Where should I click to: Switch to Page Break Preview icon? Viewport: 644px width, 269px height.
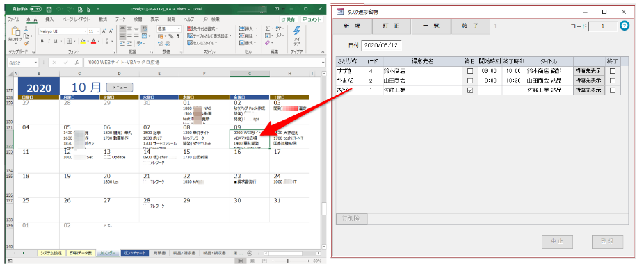coord(264,261)
